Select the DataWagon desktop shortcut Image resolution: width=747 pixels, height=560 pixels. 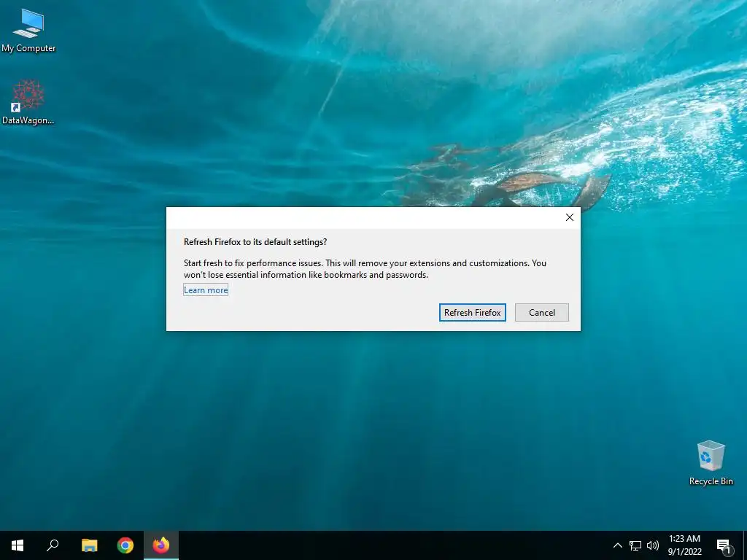(28, 102)
